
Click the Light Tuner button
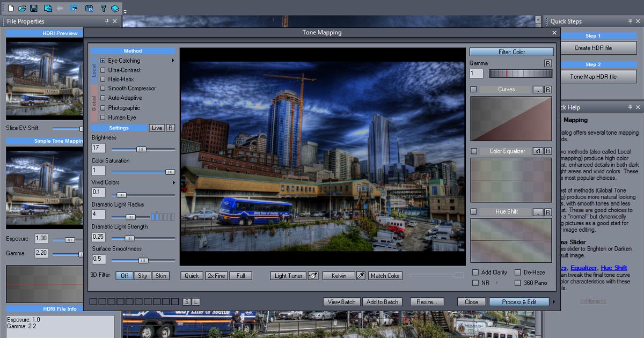coord(289,276)
